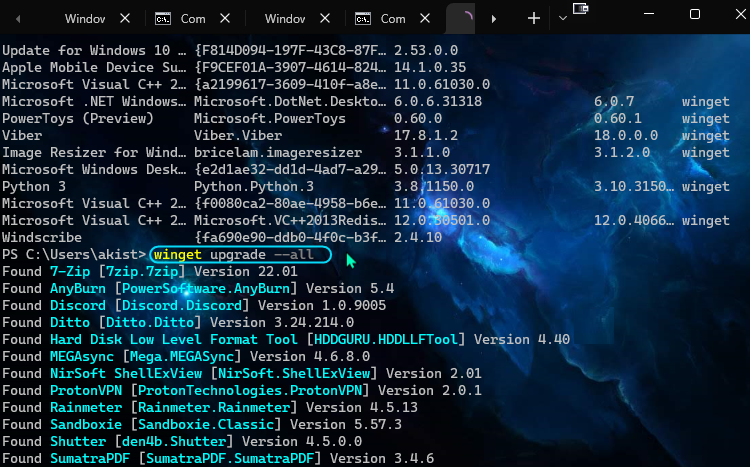Click 'Hard Disk Low Level Format Tool' name

pyautogui.click(x=174, y=340)
